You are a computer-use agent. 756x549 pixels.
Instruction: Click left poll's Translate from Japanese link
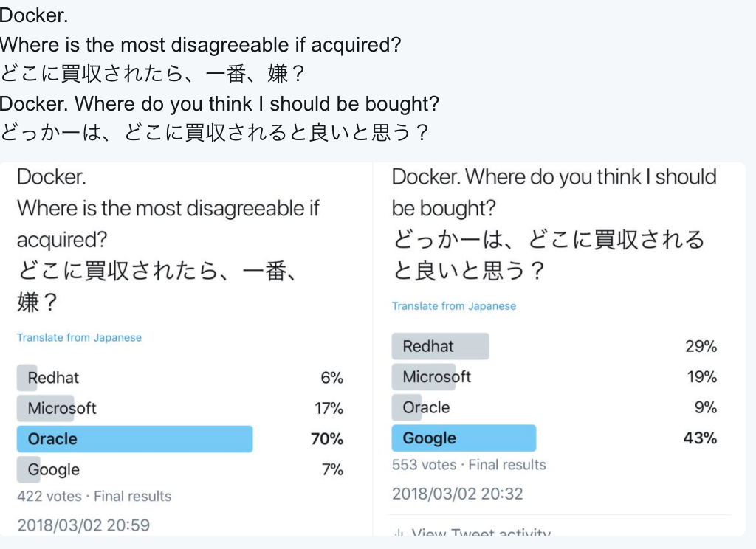coord(79,337)
